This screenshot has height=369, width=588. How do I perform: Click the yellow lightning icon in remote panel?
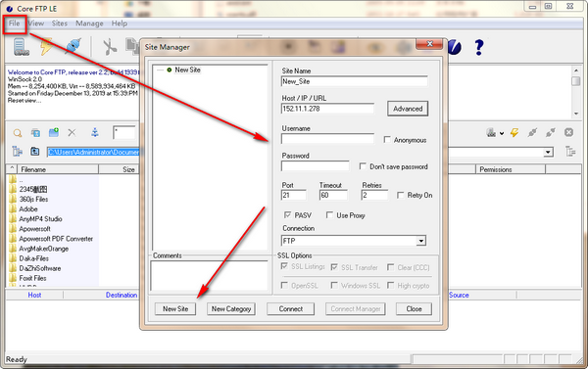514,132
